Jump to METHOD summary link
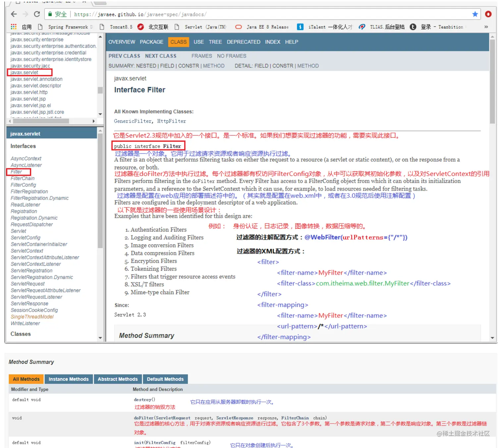Image resolution: width=501 pixels, height=448 pixels. [214, 66]
